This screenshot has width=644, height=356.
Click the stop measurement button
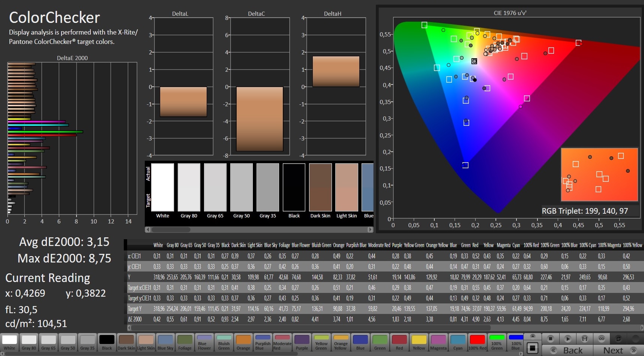coord(550,339)
